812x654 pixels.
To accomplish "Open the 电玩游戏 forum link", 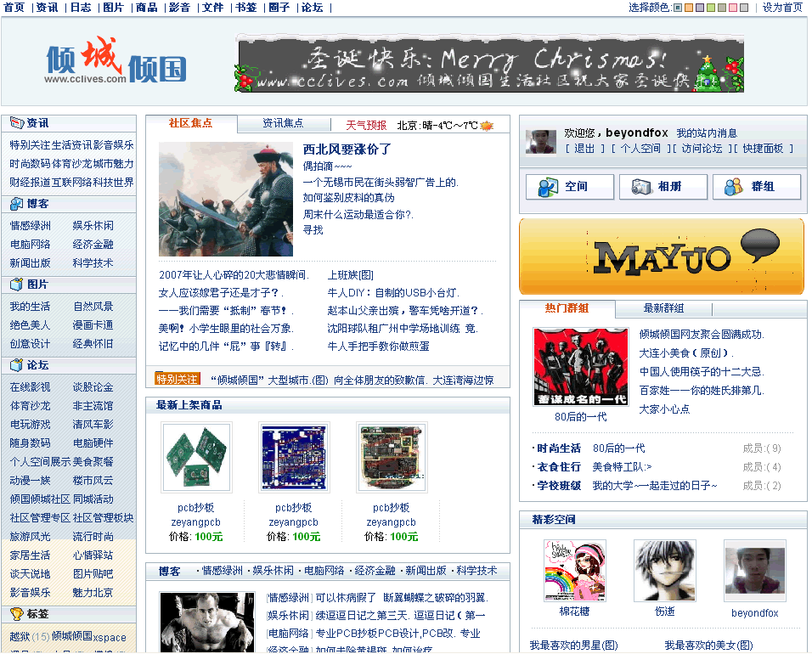I will [30, 425].
